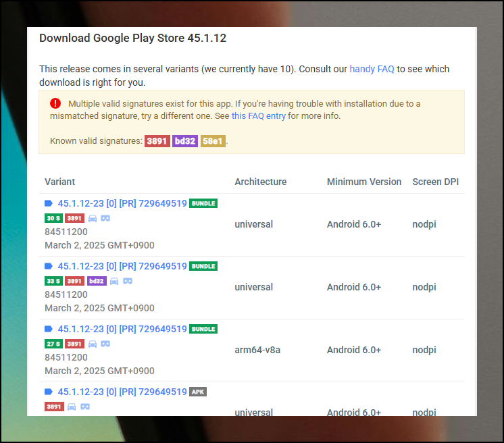Viewport: 504px width, 443px height.
Task: Click the red alert exclamation icon
Action: click(x=55, y=103)
